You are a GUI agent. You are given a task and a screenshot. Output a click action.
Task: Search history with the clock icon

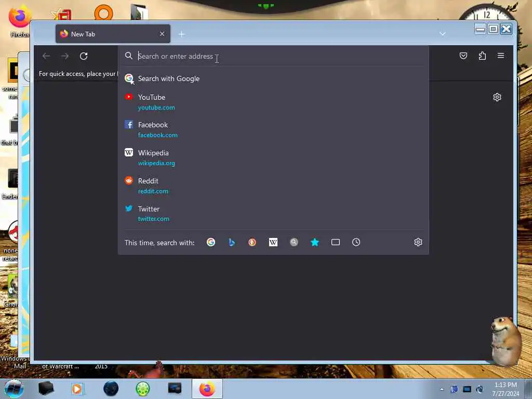tap(356, 242)
